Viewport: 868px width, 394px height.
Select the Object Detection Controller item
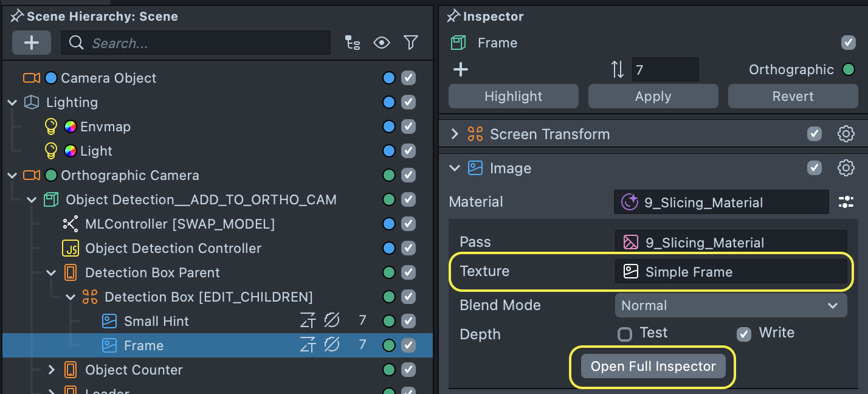tap(173, 248)
